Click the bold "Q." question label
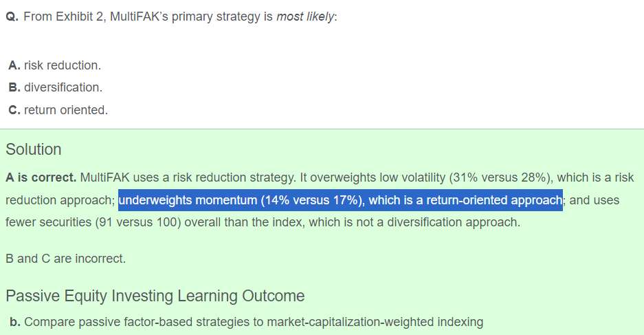 tap(12, 17)
